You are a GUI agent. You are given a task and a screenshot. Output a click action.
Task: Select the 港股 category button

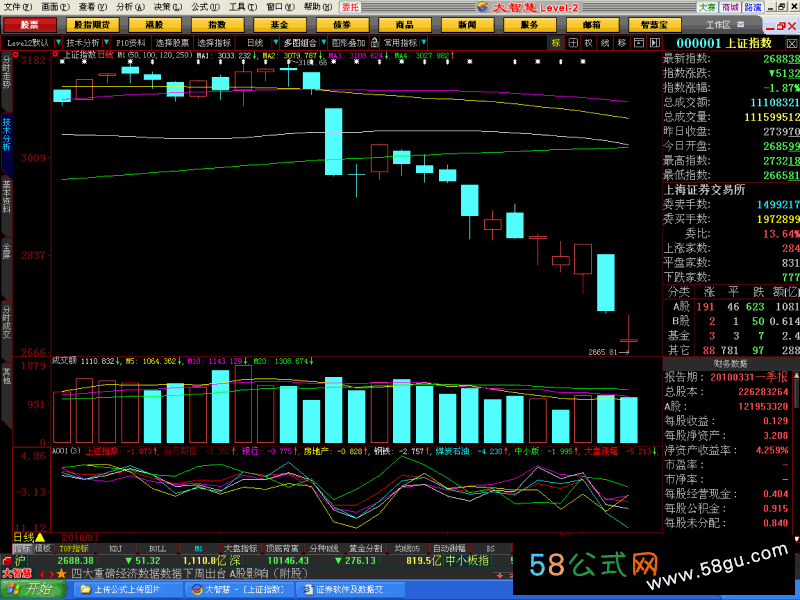click(154, 24)
